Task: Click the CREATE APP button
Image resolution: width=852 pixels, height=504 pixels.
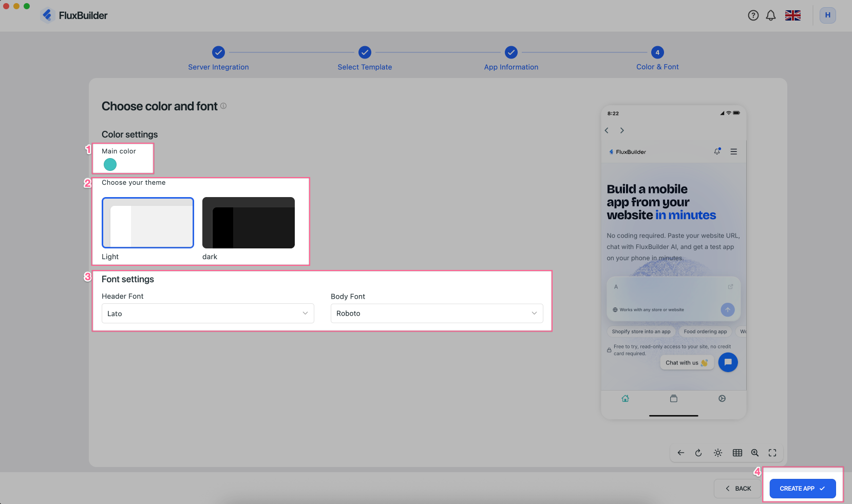Action: tap(803, 489)
